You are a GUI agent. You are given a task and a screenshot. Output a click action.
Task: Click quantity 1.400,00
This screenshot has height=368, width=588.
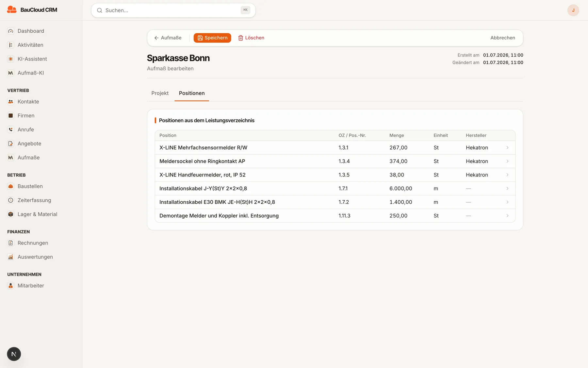coord(401,202)
